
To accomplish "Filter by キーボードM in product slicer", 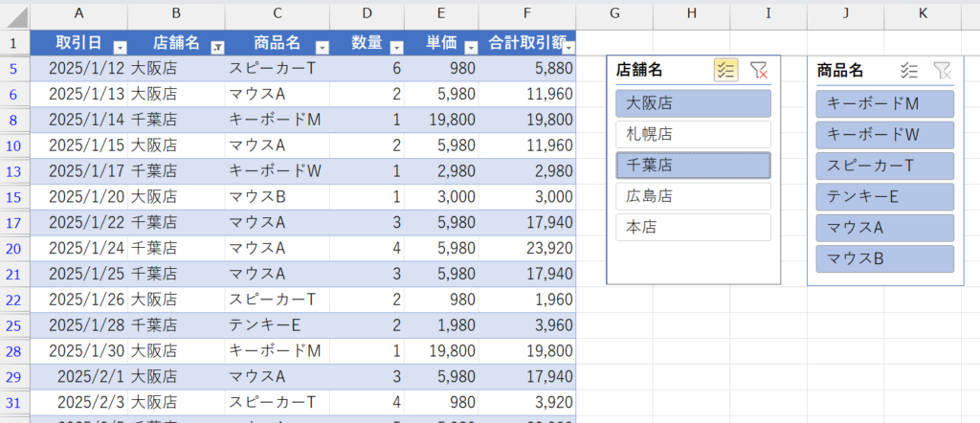I will tap(885, 103).
